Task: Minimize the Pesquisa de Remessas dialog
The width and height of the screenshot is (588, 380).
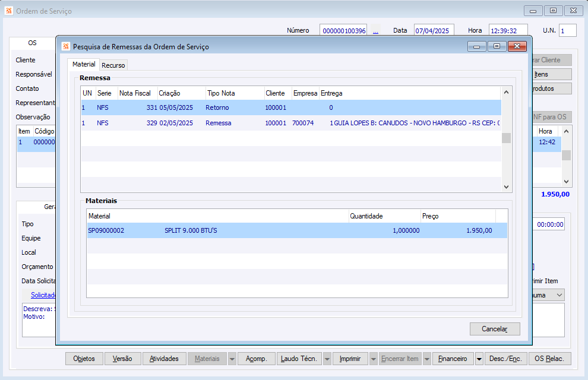Action: point(477,46)
